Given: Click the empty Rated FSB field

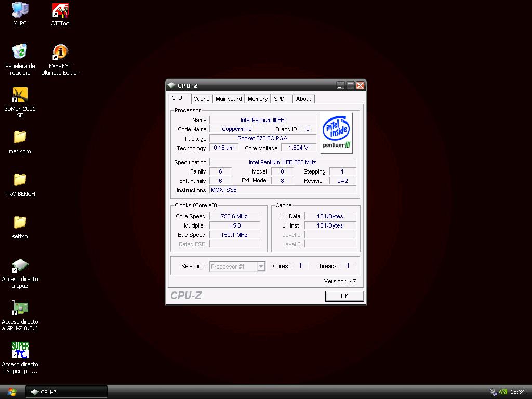Looking at the screenshot, I should 234,244.
